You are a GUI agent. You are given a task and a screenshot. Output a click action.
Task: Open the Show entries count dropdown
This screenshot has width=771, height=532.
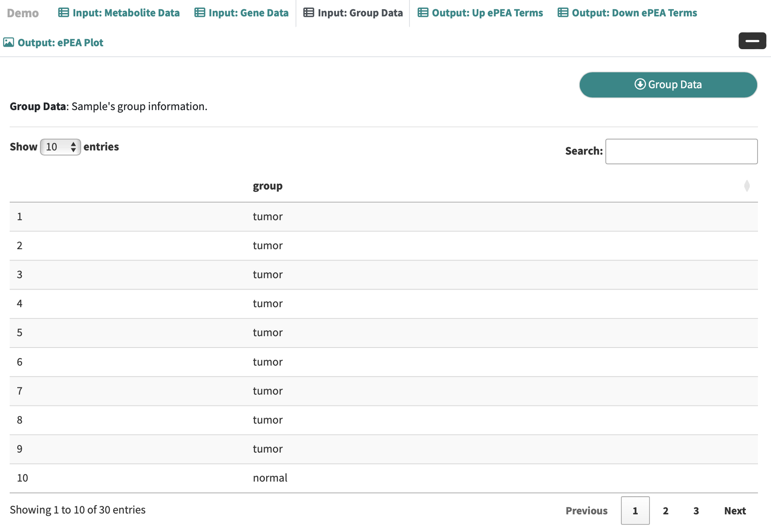[60, 147]
